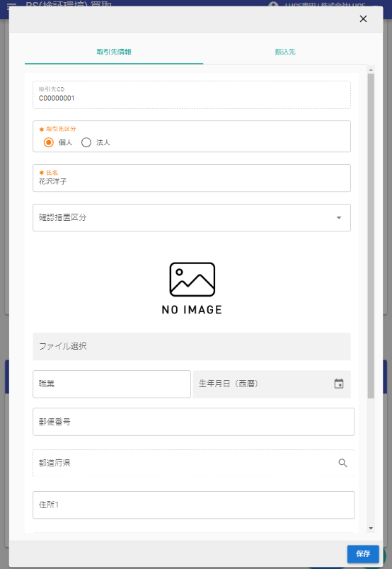The height and width of the screenshot is (569, 392).
Task: Click the ファイル選択 file chooser
Action: [192, 346]
